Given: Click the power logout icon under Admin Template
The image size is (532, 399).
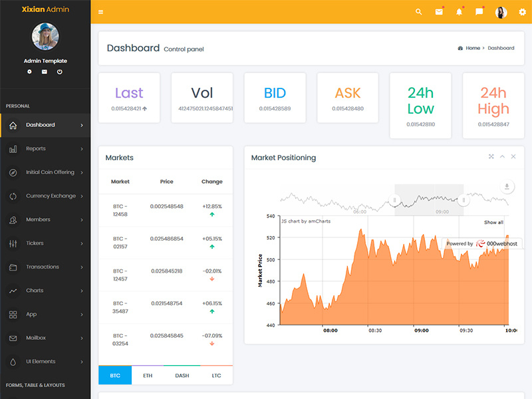Looking at the screenshot, I should pyautogui.click(x=59, y=71).
